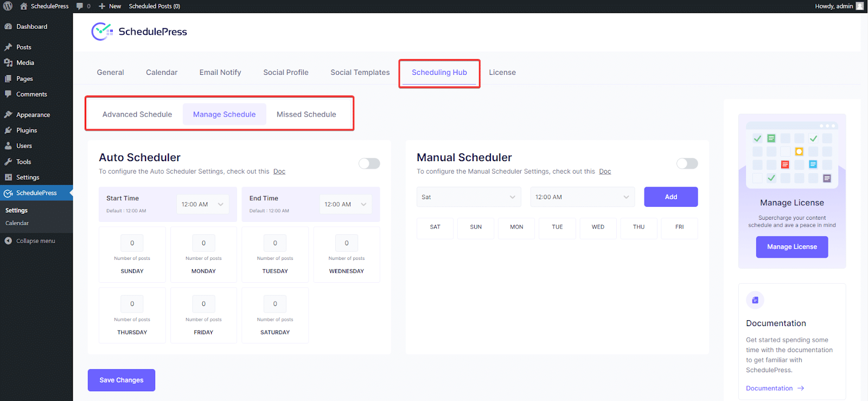868x401 pixels.
Task: Open the comments bubble icon in admin bar
Action: pos(80,6)
